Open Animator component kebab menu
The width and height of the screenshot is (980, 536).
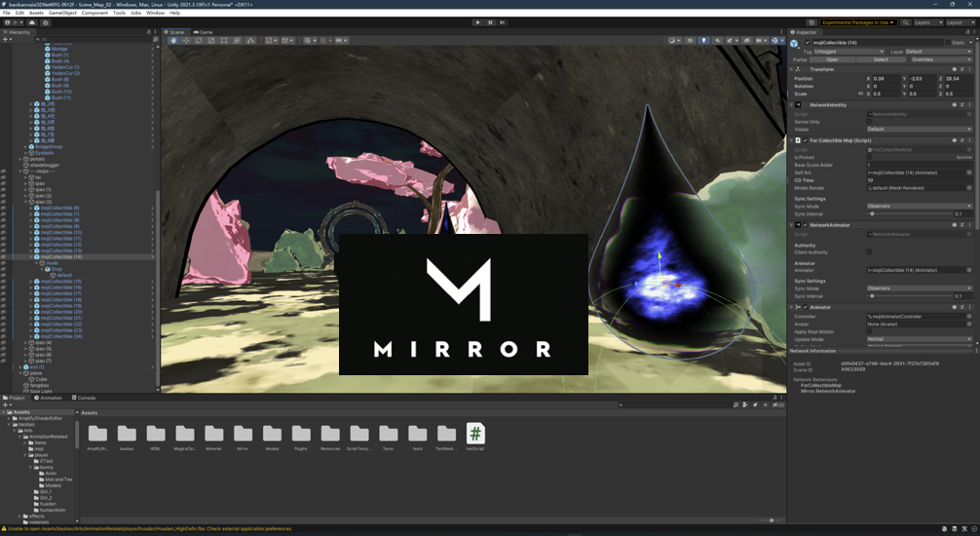970,308
